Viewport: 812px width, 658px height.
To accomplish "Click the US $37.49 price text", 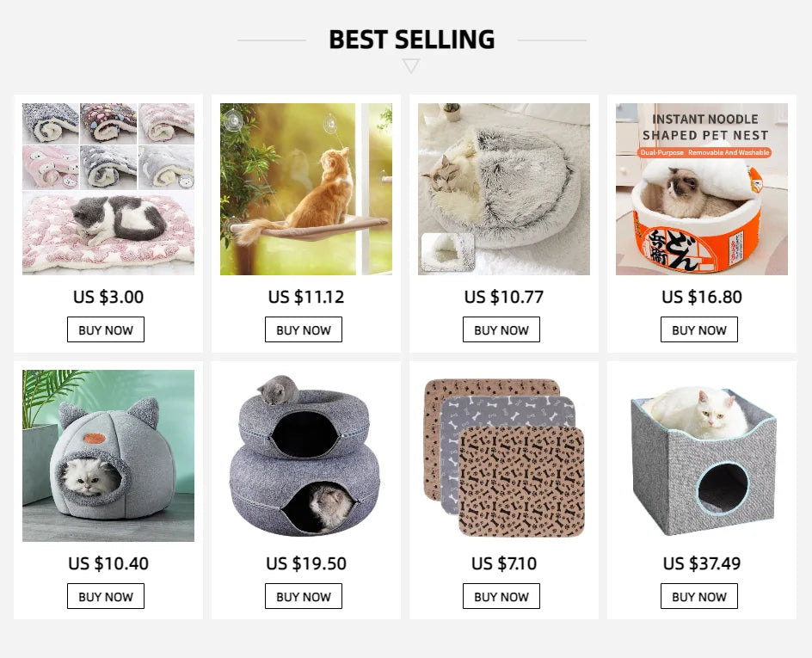I will (702, 564).
